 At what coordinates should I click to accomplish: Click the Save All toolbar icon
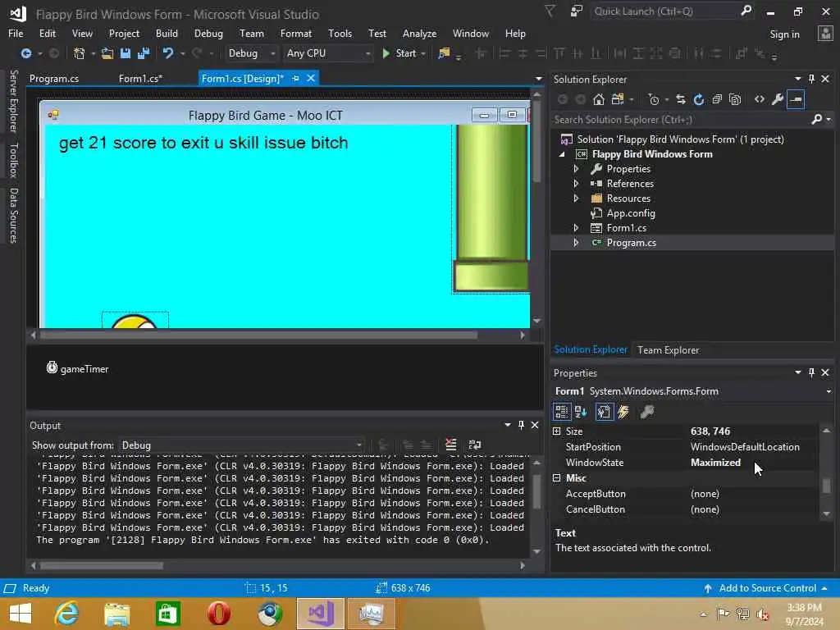tap(143, 53)
